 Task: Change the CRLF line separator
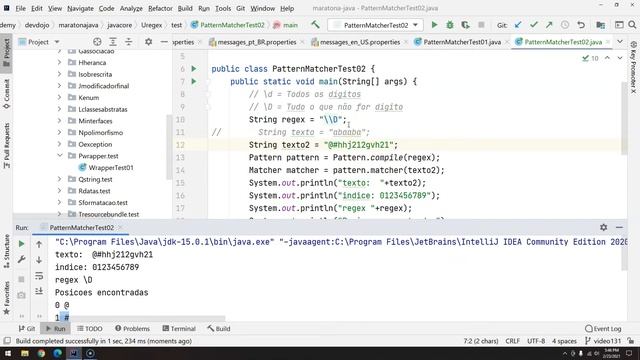pos(512,340)
